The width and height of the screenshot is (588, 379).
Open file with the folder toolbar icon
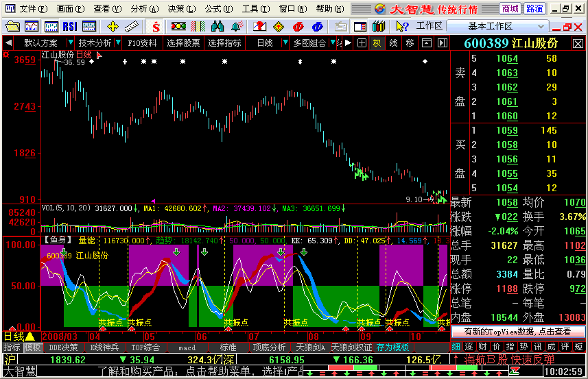pyautogui.click(x=13, y=27)
